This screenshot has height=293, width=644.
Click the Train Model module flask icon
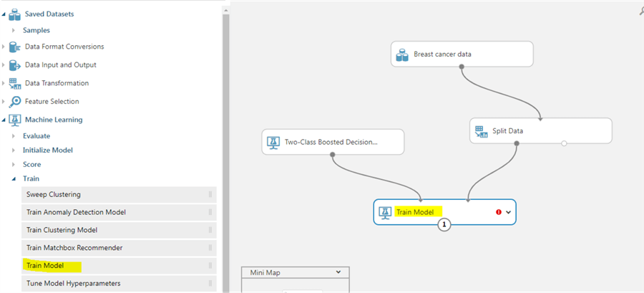(385, 213)
